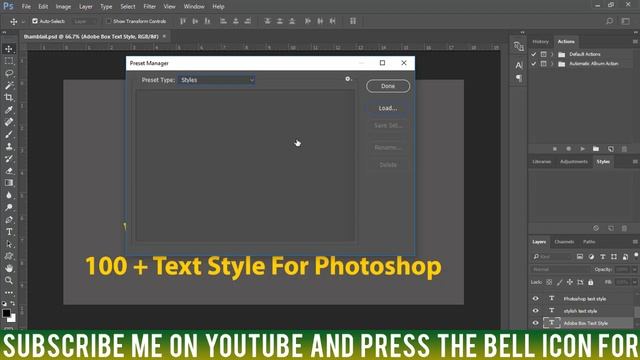Hide the Photoshop text style layer

pos(536,299)
